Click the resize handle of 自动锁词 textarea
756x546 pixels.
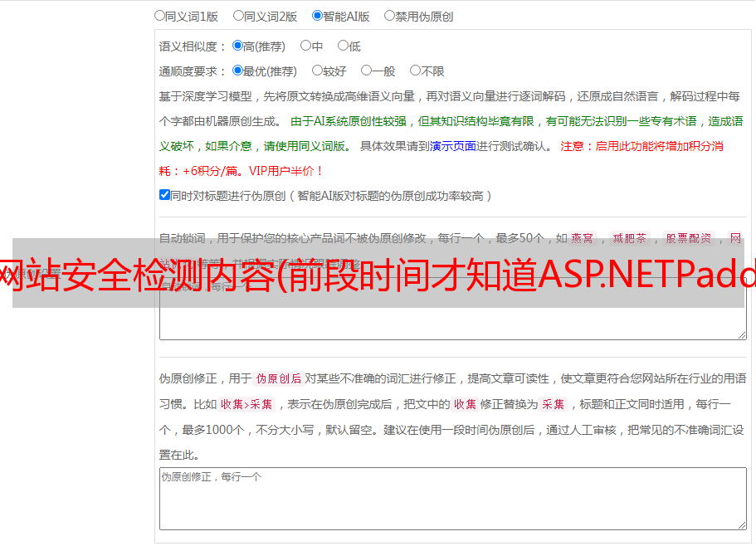[742, 335]
